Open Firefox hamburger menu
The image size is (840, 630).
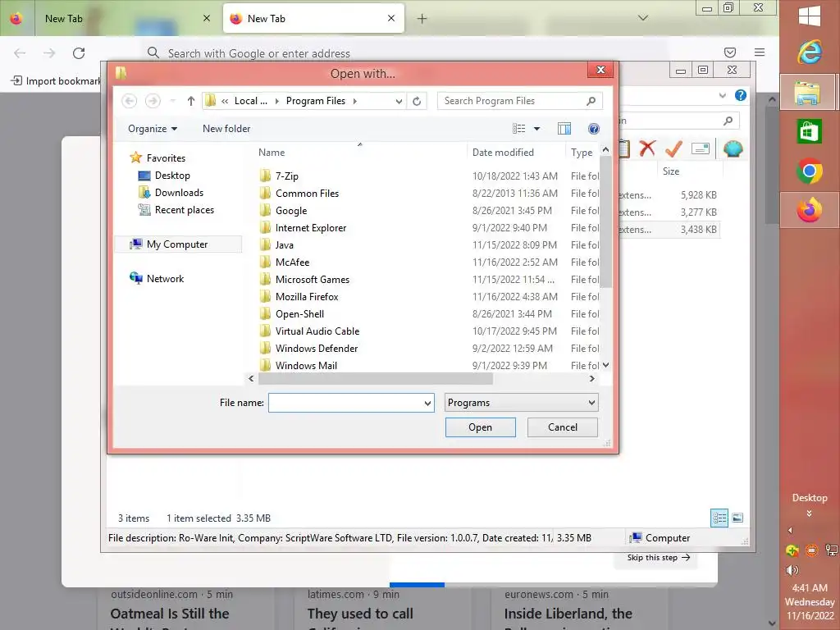(x=760, y=52)
